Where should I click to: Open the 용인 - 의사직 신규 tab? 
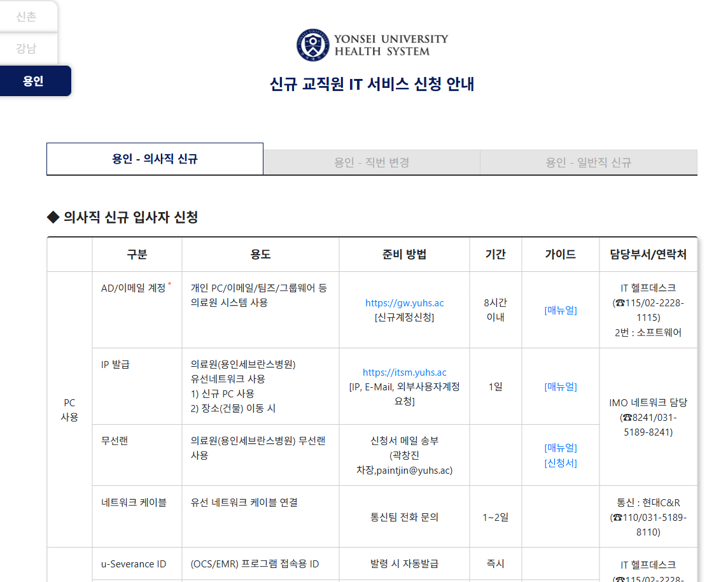[155, 159]
